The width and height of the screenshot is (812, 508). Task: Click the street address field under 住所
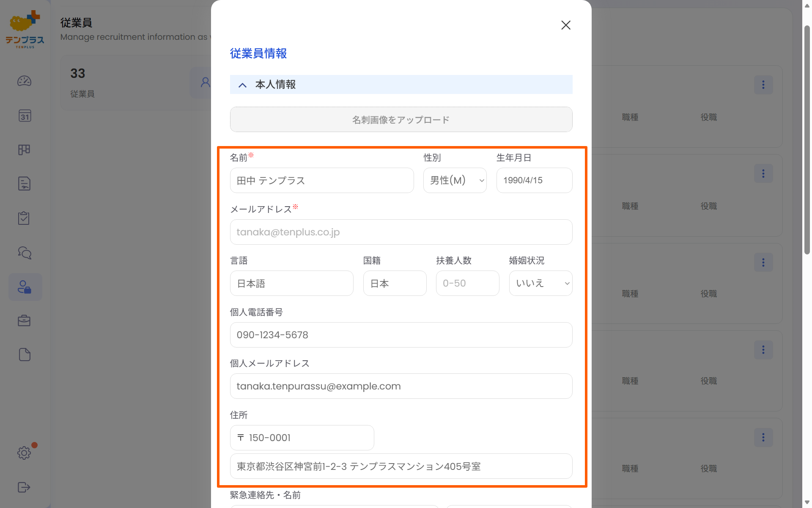(x=401, y=466)
